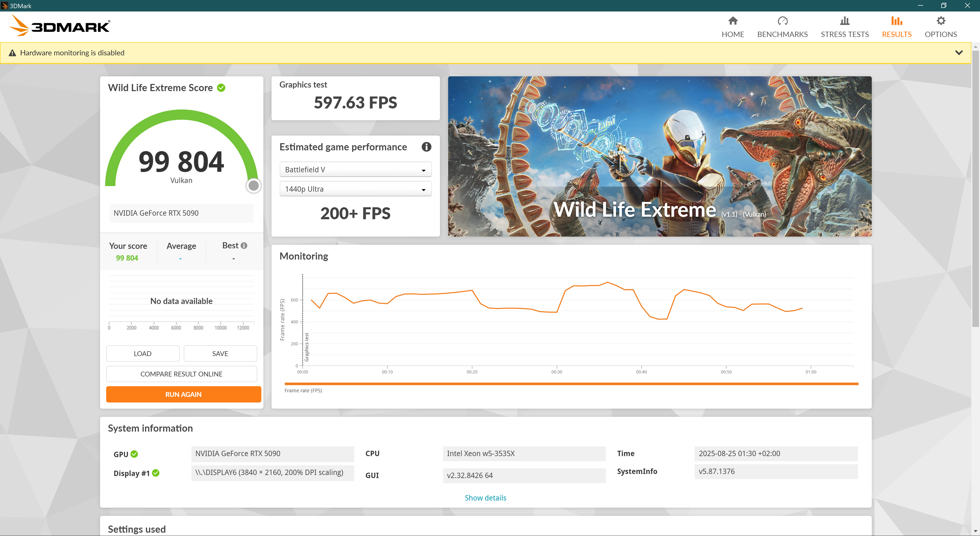The height and width of the screenshot is (536, 980).
Task: Switch to the STRESS TESTS tab
Action: point(844,27)
